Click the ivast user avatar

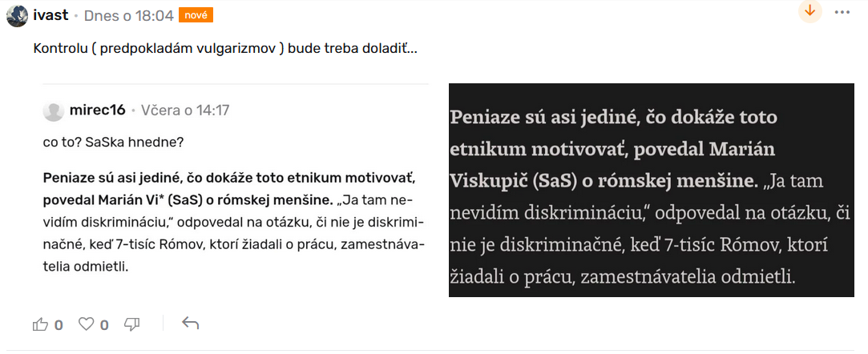[18, 15]
